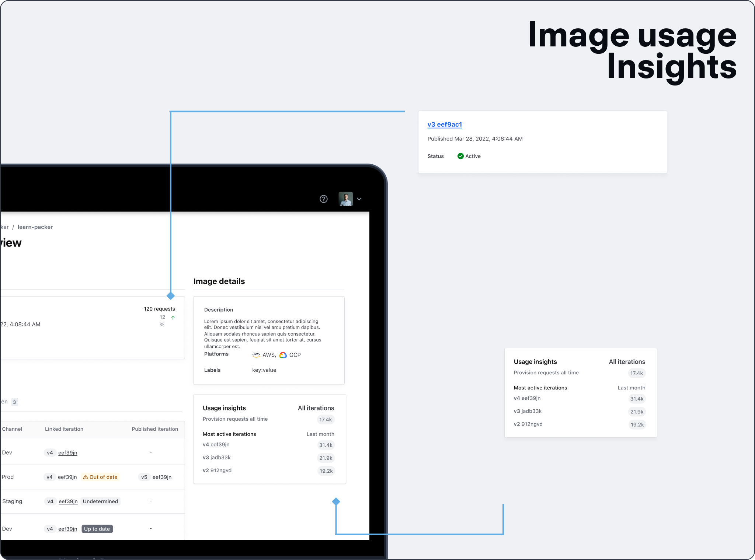Viewport: 755px width, 560px height.
Task: Open eef39jn link in Dev row
Action: [x=67, y=453]
